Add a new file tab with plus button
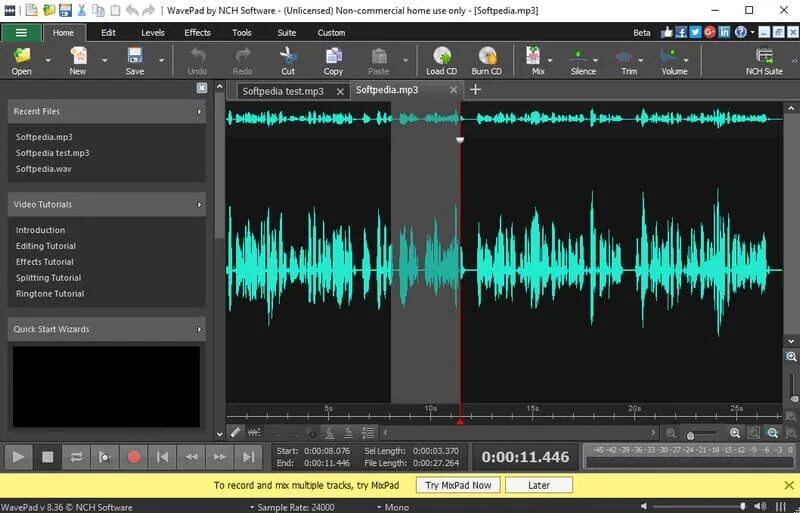Screen dimensions: 800x513 point(475,90)
